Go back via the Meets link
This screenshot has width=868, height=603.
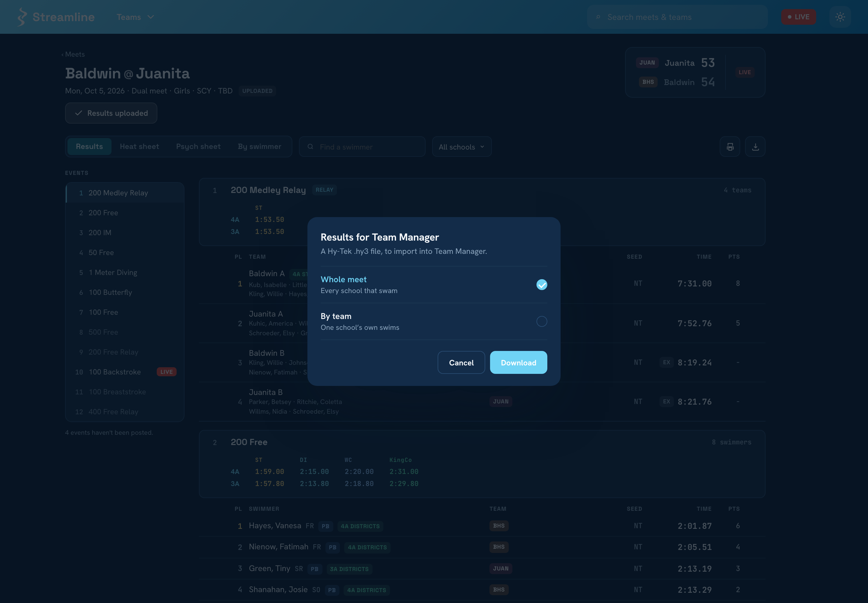click(73, 54)
